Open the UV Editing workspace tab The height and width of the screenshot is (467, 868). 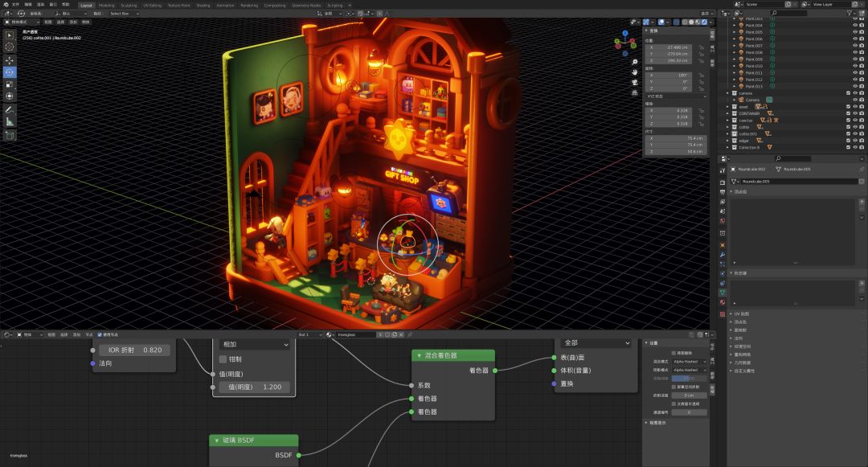click(152, 5)
